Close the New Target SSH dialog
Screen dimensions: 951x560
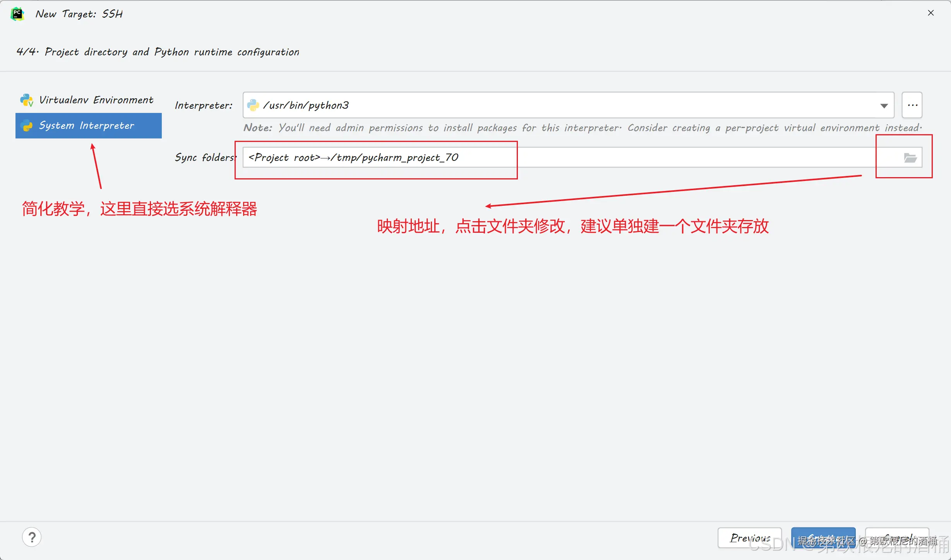click(931, 13)
